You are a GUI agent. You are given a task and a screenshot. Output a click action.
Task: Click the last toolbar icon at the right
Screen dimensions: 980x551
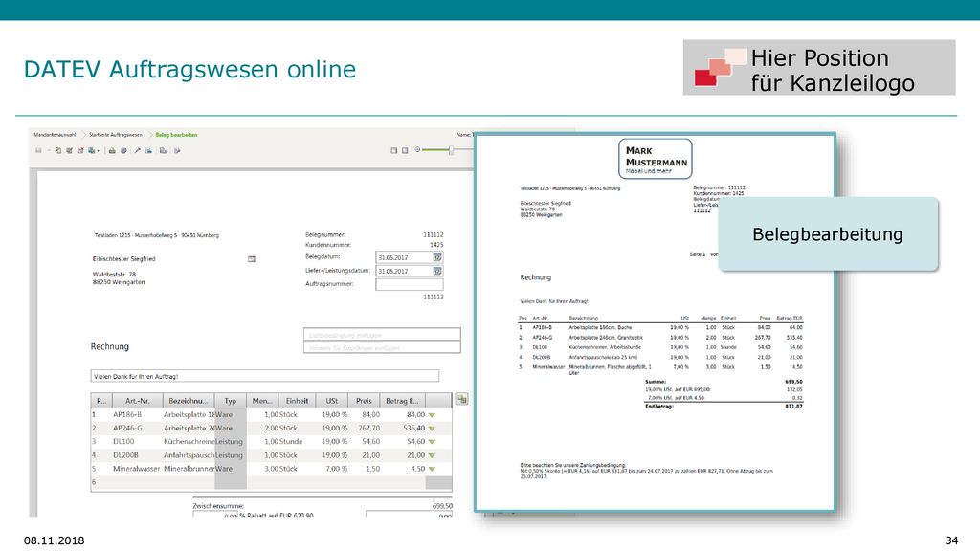tap(177, 150)
